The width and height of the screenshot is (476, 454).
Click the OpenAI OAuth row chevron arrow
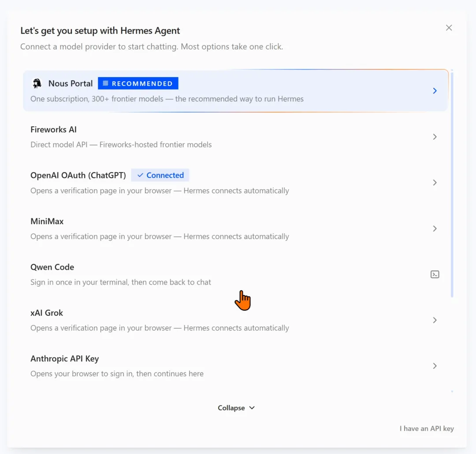pos(435,183)
